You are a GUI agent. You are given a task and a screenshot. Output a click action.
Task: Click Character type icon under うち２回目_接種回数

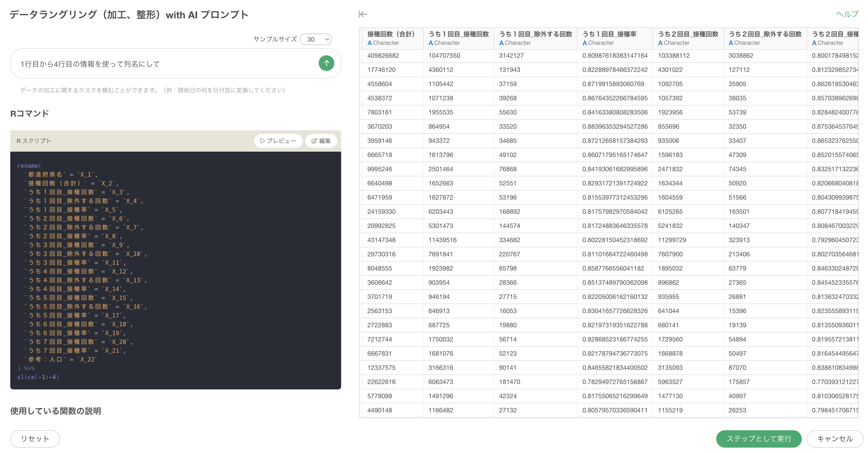[661, 43]
